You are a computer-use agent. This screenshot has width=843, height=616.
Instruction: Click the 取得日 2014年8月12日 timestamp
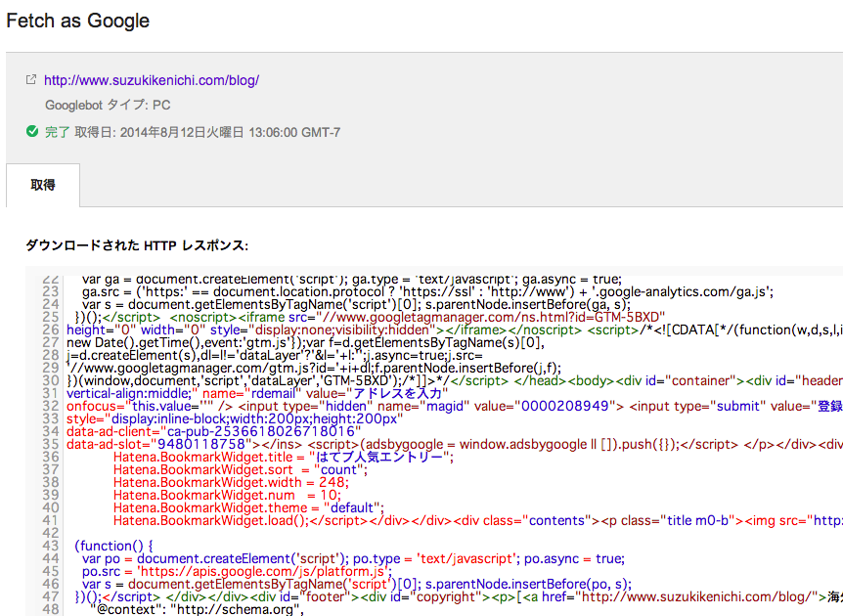[x=207, y=132]
